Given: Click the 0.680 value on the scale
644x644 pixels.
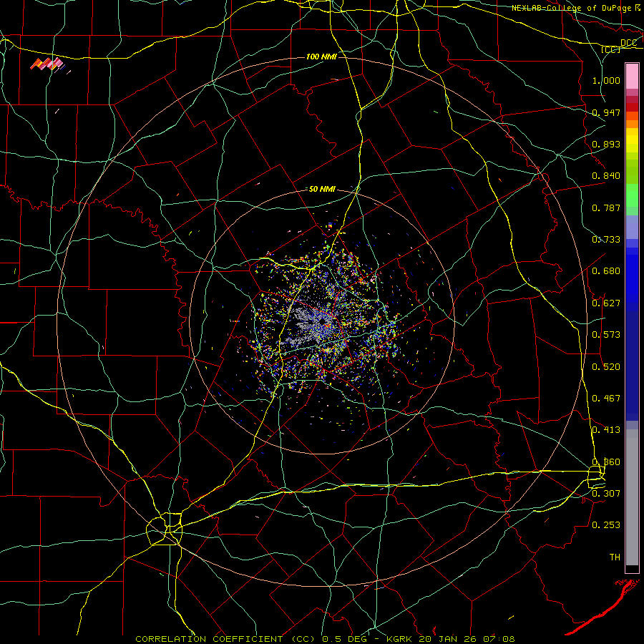Looking at the screenshot, I should 606,271.
